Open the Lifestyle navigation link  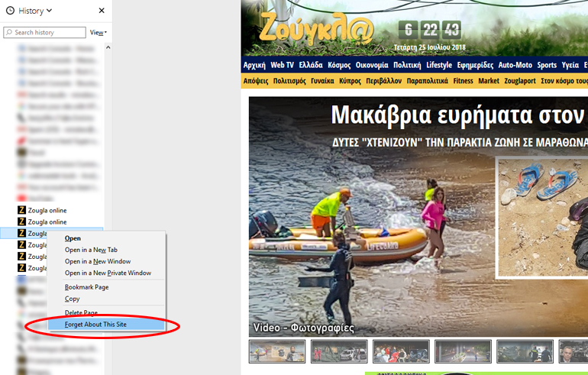pyautogui.click(x=439, y=65)
